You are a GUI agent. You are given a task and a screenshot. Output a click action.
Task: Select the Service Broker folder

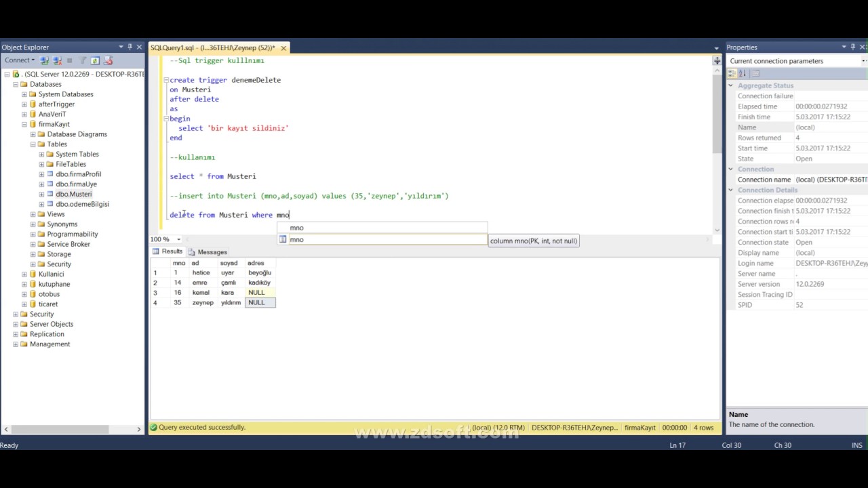68,244
